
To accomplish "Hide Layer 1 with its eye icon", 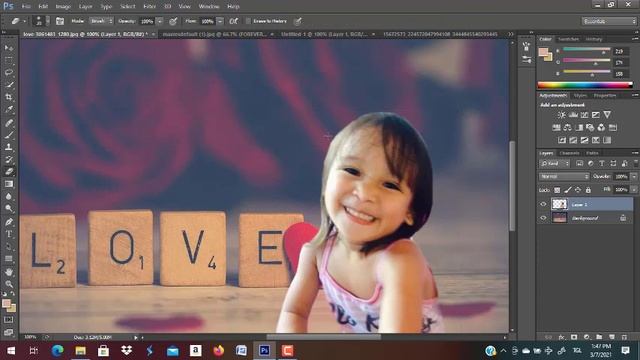I will point(543,204).
